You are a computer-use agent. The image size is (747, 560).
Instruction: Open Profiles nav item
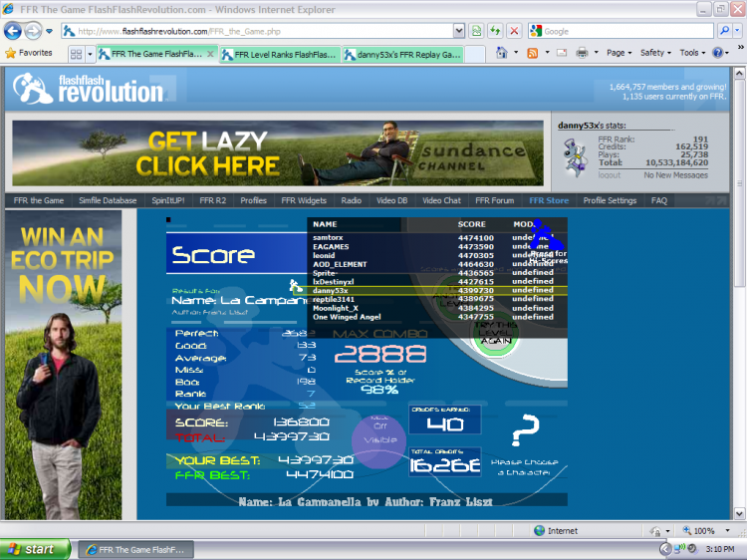click(253, 200)
